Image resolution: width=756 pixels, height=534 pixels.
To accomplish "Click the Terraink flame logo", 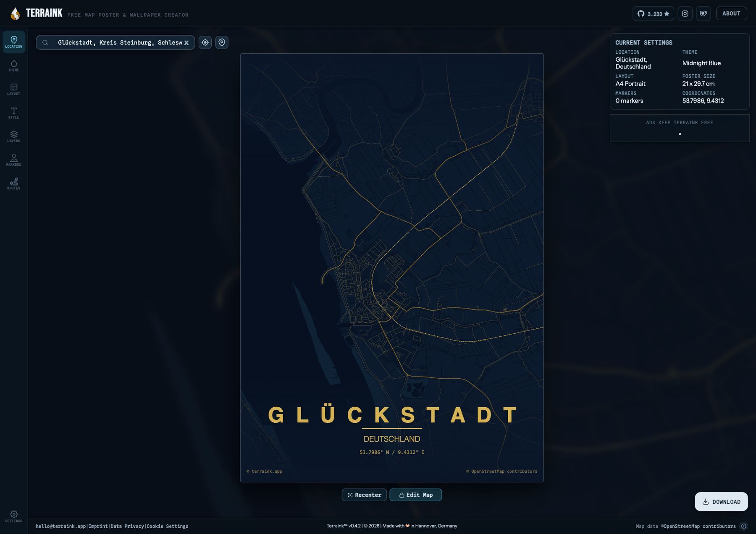I will point(15,14).
